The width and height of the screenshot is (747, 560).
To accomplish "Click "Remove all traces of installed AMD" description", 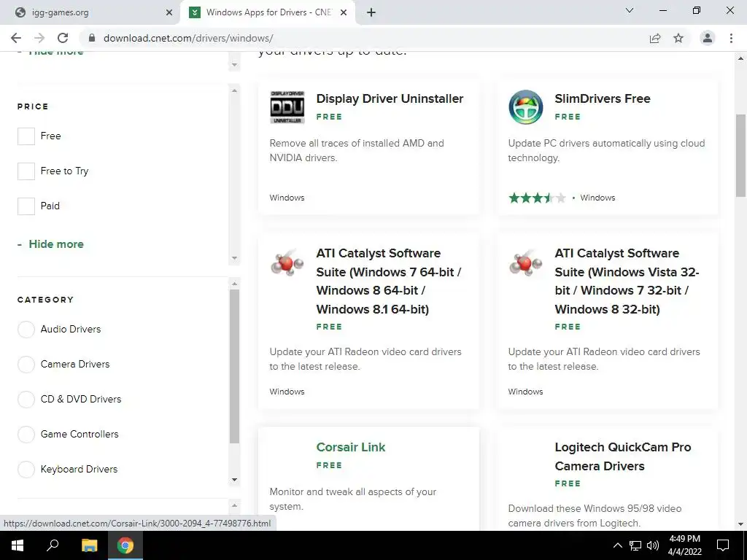I will (x=357, y=150).
